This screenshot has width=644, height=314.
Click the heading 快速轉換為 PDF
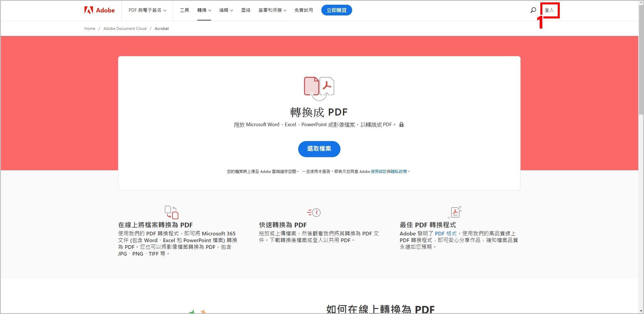pos(283,225)
